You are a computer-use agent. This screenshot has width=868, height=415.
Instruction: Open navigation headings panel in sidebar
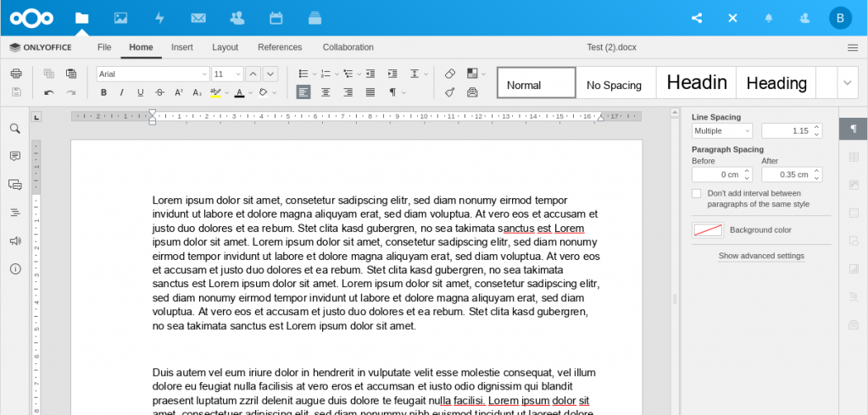(15, 213)
